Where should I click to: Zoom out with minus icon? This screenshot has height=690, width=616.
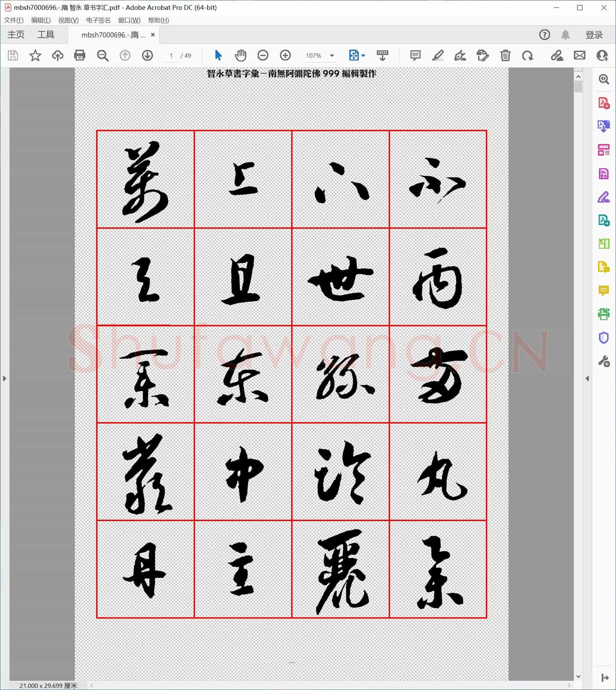263,55
